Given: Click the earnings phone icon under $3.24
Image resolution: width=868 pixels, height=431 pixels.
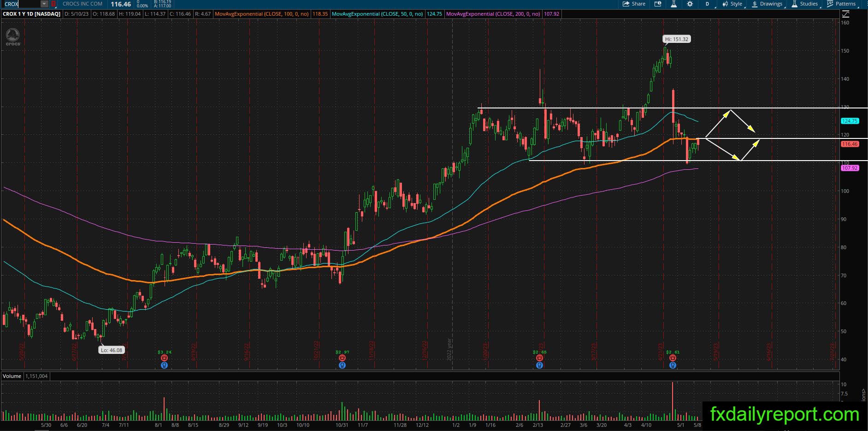Looking at the screenshot, I should (164, 358).
